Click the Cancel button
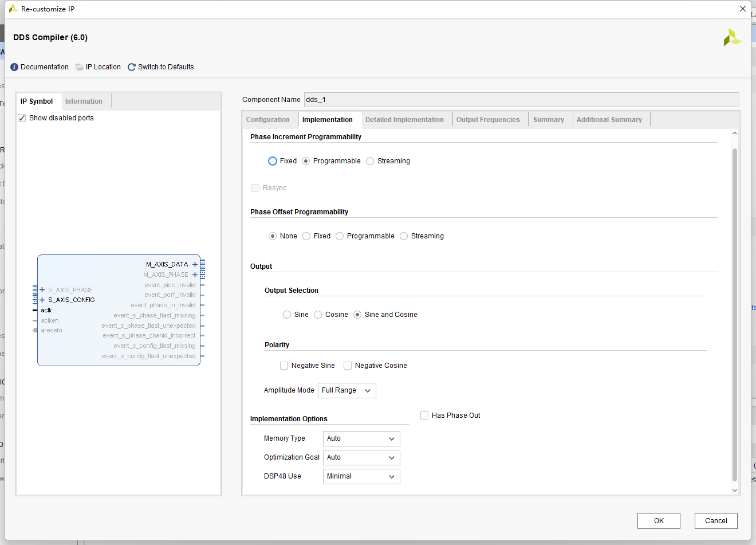Screen dimensions: 756x545 [x=716, y=521]
